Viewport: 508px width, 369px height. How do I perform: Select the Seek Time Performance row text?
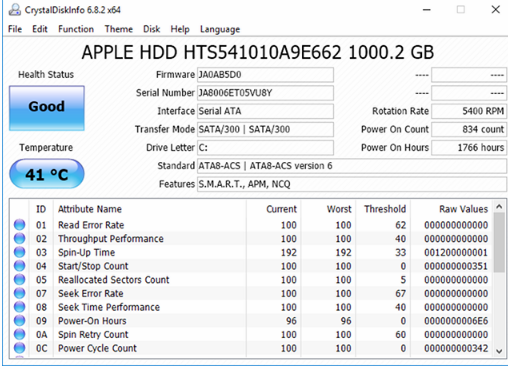point(109,307)
